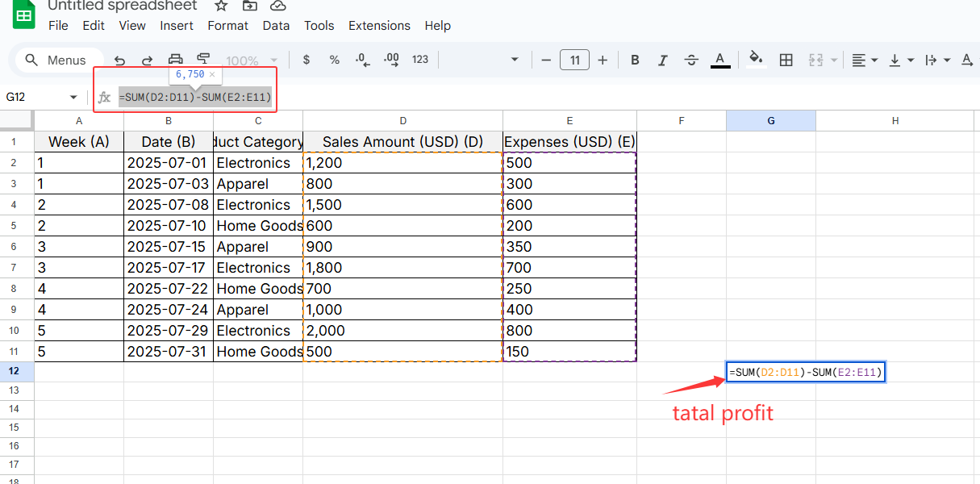Click the Print icon
Viewport: 980px width, 484px height.
(x=175, y=59)
